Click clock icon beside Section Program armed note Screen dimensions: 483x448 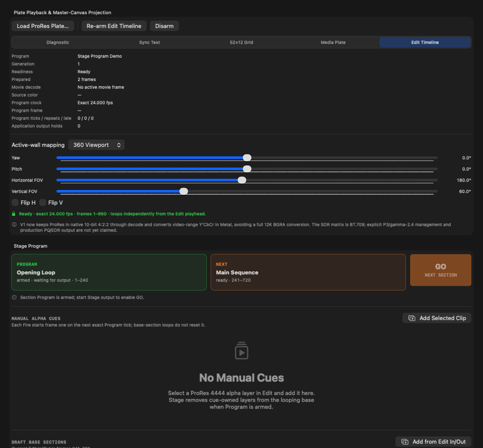pos(14,297)
